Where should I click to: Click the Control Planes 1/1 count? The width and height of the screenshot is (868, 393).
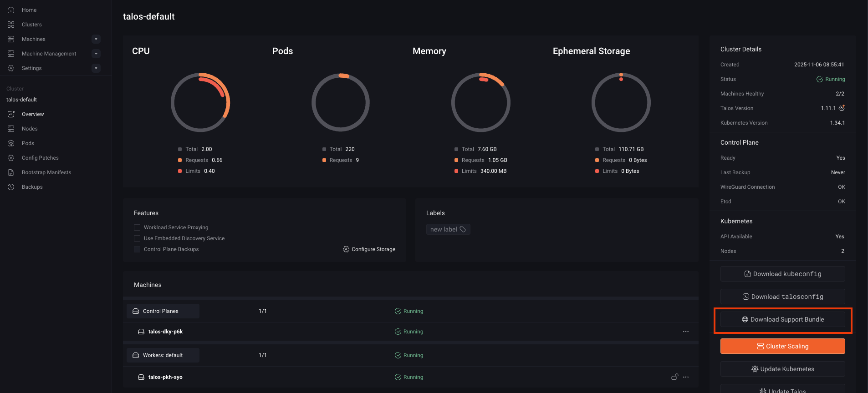[x=263, y=311]
